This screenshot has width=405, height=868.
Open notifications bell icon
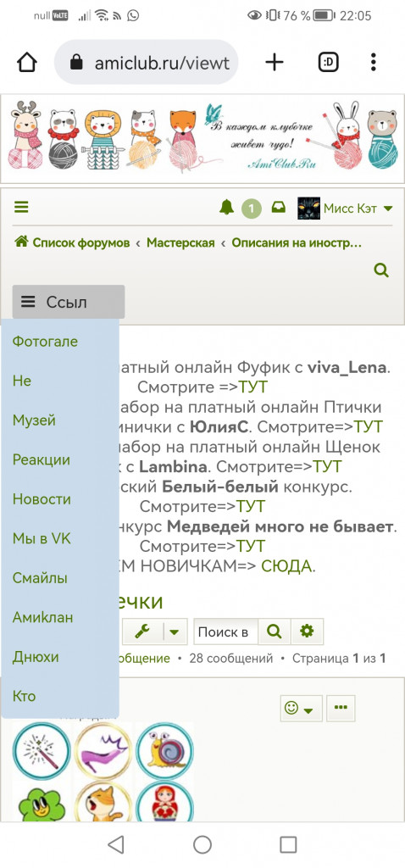(x=226, y=208)
